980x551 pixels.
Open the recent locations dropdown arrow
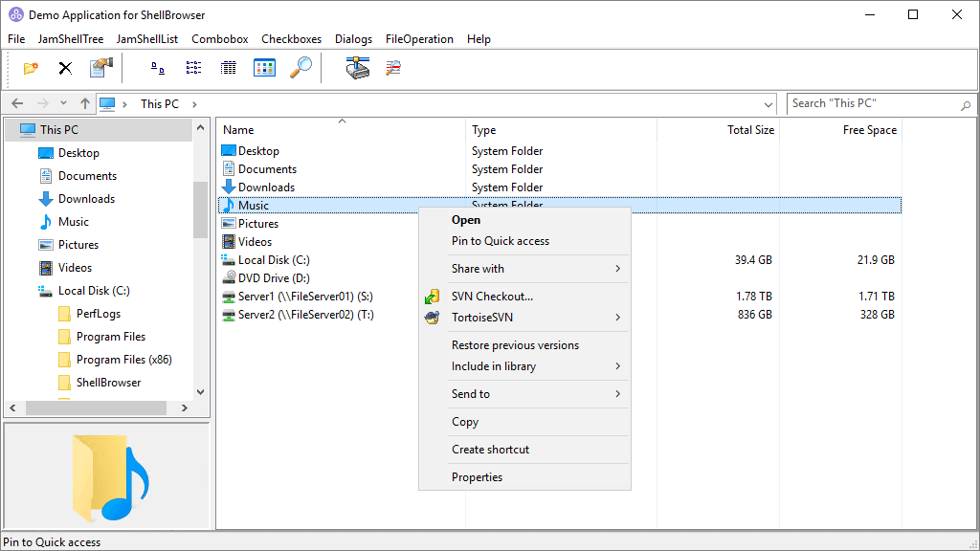click(x=63, y=103)
